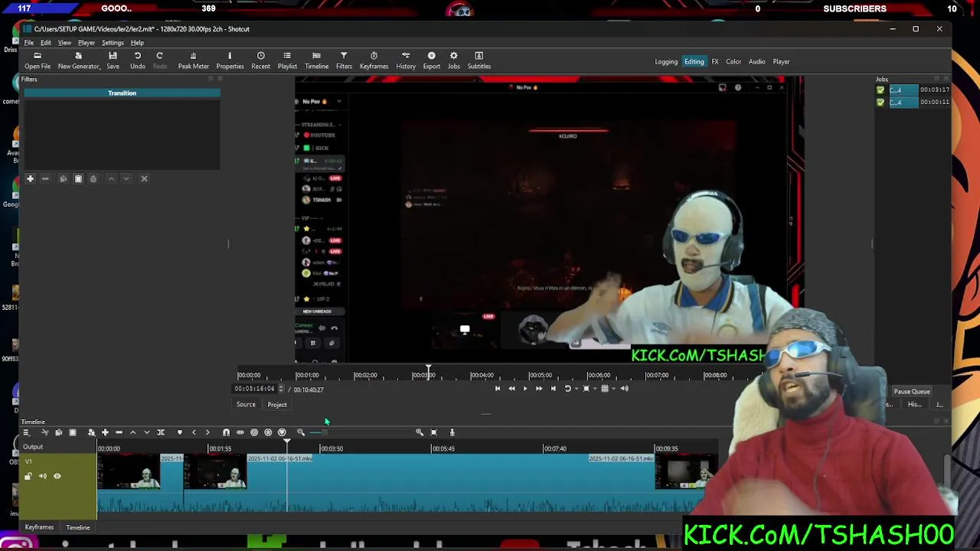Open the Player menu
This screenshot has height=551, width=980.
(86, 43)
